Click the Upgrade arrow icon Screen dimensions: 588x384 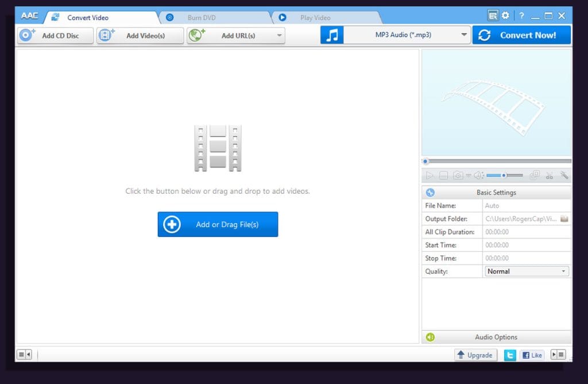[x=461, y=354]
